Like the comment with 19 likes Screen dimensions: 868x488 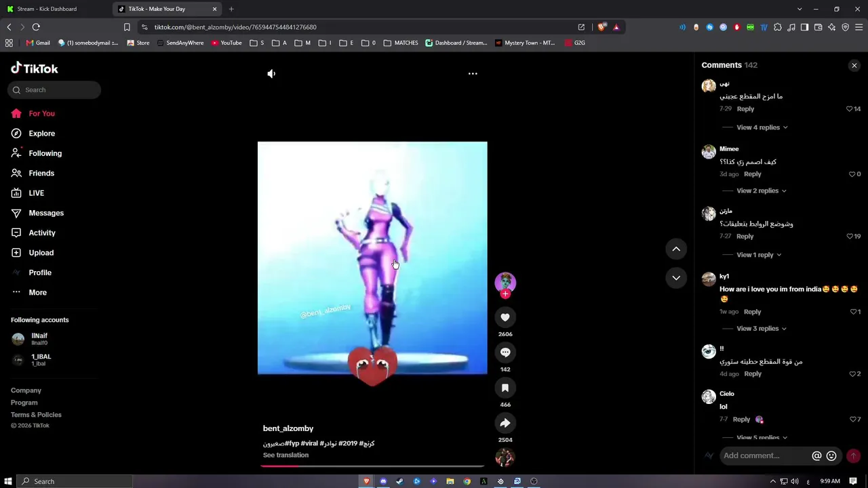[x=849, y=237]
